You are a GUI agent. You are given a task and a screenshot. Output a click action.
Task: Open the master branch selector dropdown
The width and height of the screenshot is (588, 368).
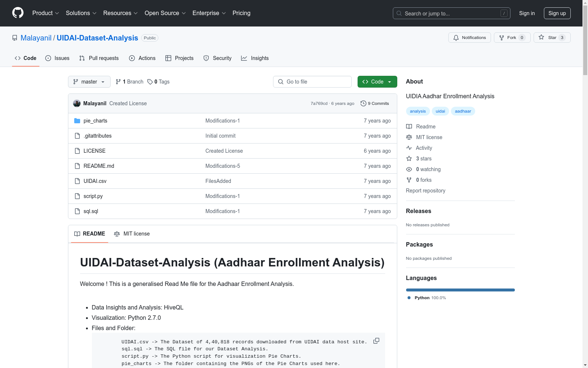(x=89, y=82)
